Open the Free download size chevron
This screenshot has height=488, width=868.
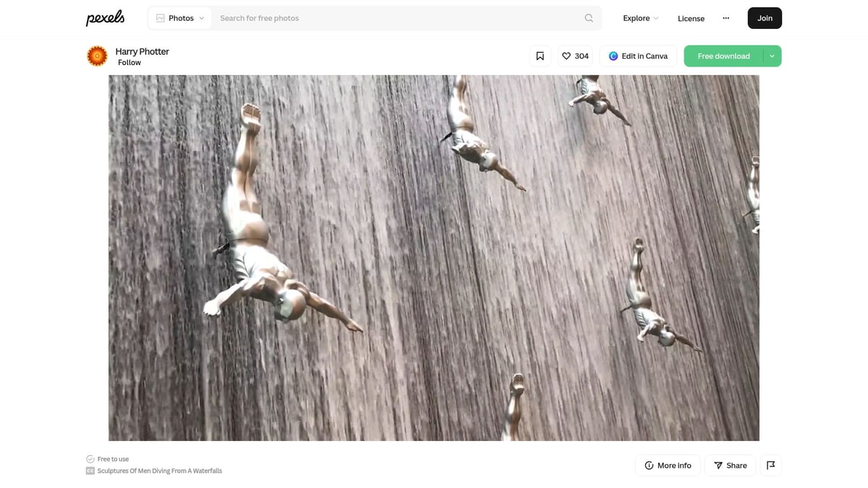(x=772, y=56)
